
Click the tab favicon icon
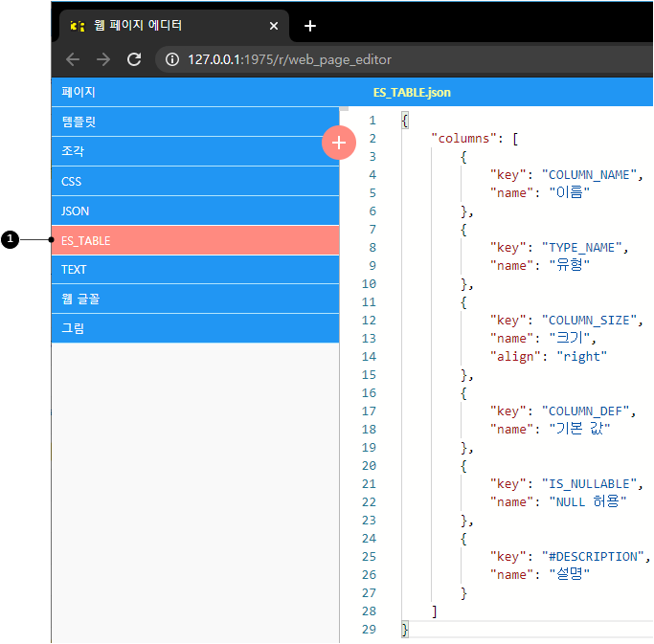pyautogui.click(x=78, y=26)
